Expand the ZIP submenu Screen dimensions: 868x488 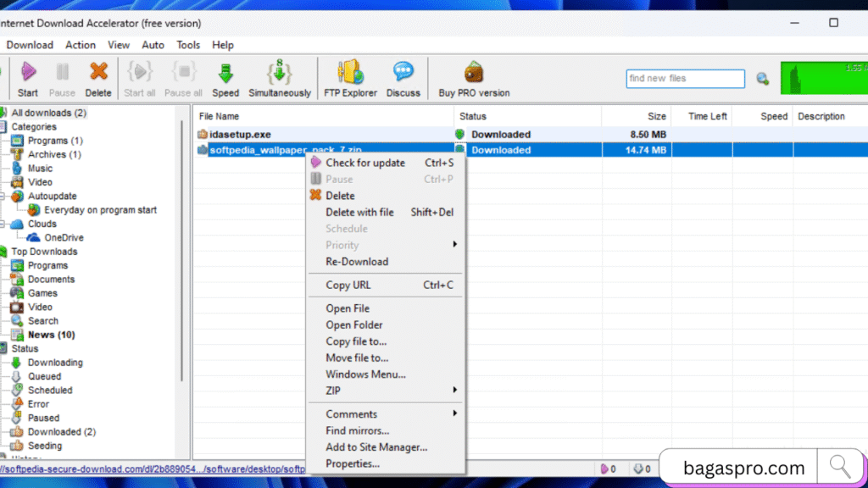(x=357, y=391)
